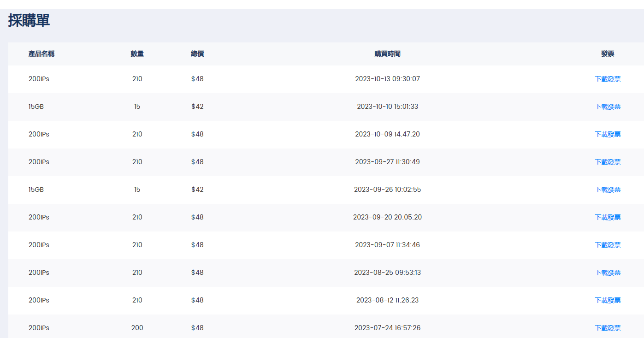This screenshot has height=338, width=644.
Task: Download invoice for the 2023-09-26 15GB order
Action: pyautogui.click(x=607, y=190)
